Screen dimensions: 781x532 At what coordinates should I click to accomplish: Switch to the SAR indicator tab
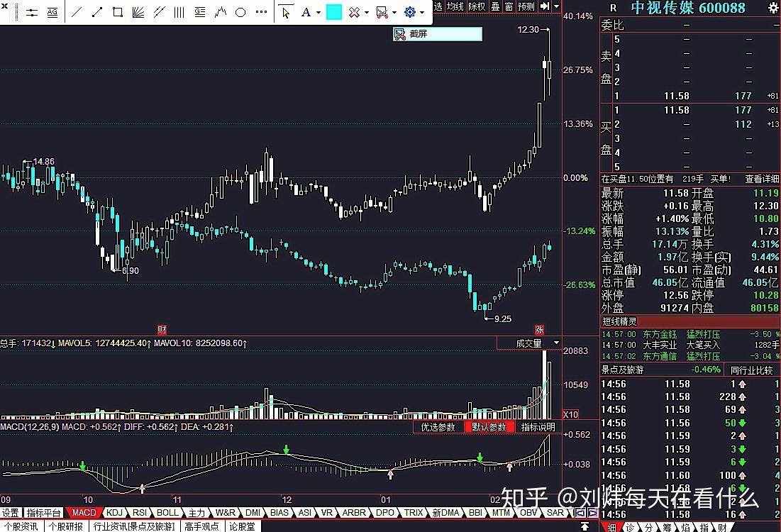pyautogui.click(x=555, y=513)
